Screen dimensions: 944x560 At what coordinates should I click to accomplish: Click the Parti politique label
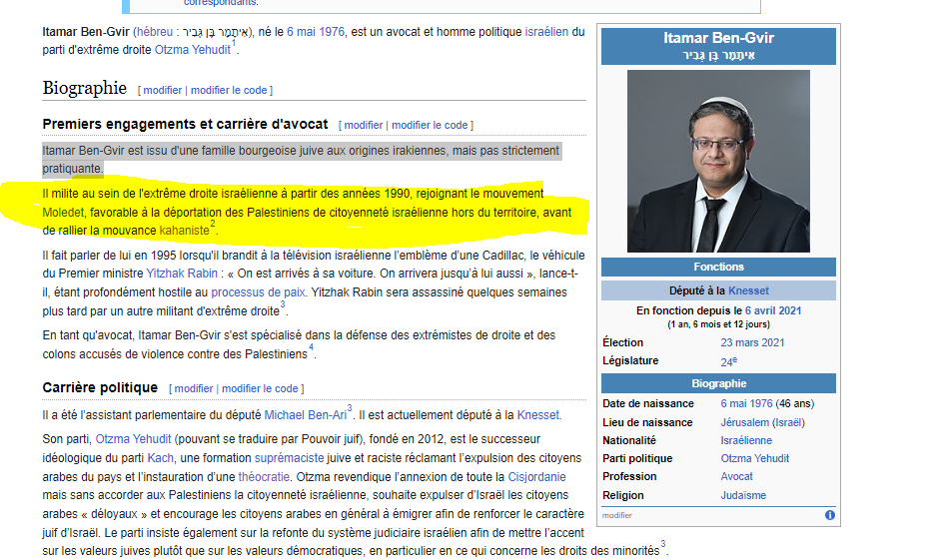[x=637, y=459]
